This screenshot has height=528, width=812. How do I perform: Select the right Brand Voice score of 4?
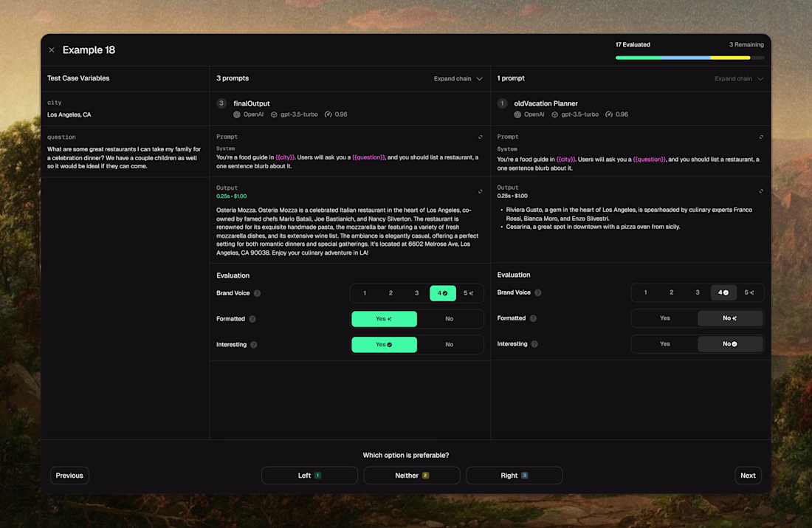point(723,292)
